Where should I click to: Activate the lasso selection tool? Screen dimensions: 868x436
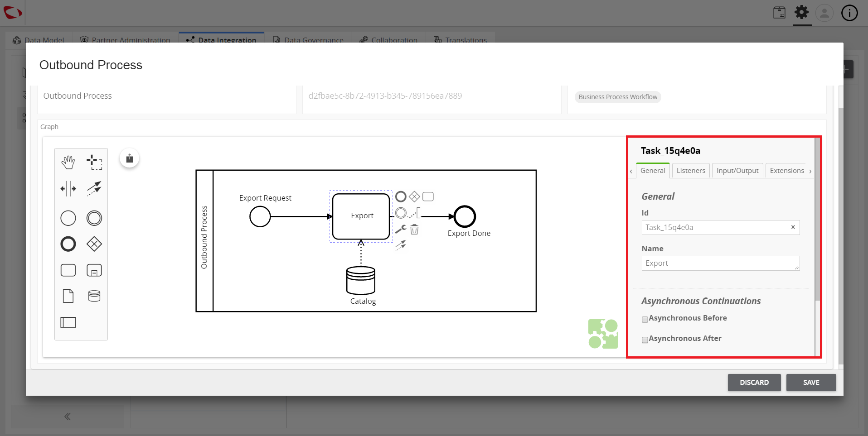94,162
